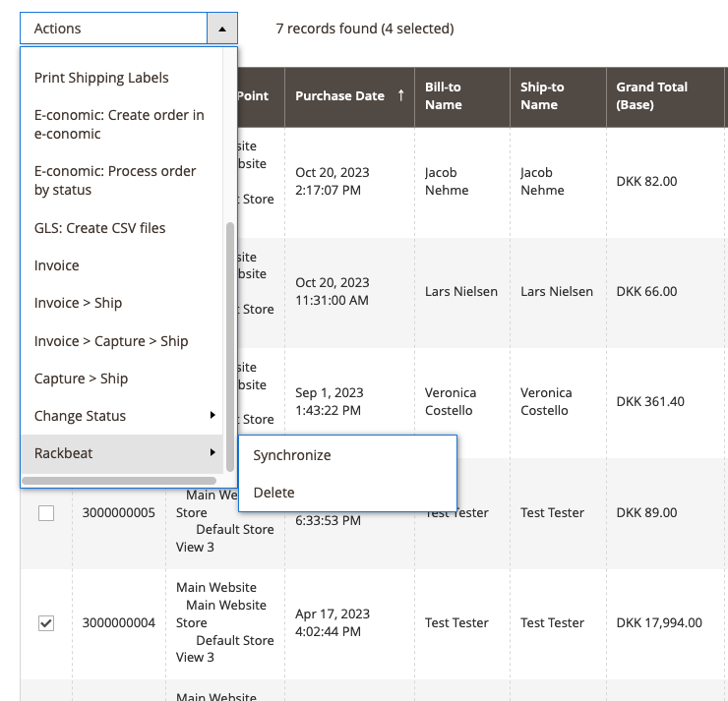Choose GLS: Create CSV files action
The width and height of the screenshot is (728, 701).
click(99, 228)
